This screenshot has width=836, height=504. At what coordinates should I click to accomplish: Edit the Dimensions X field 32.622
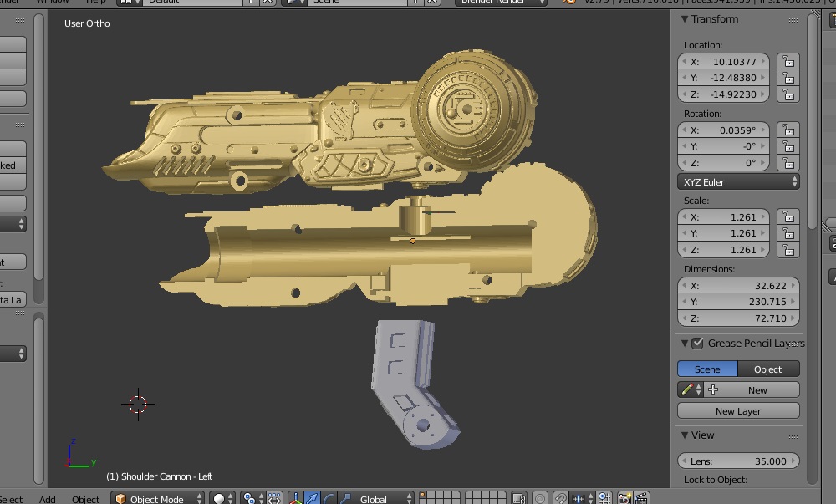(738, 286)
